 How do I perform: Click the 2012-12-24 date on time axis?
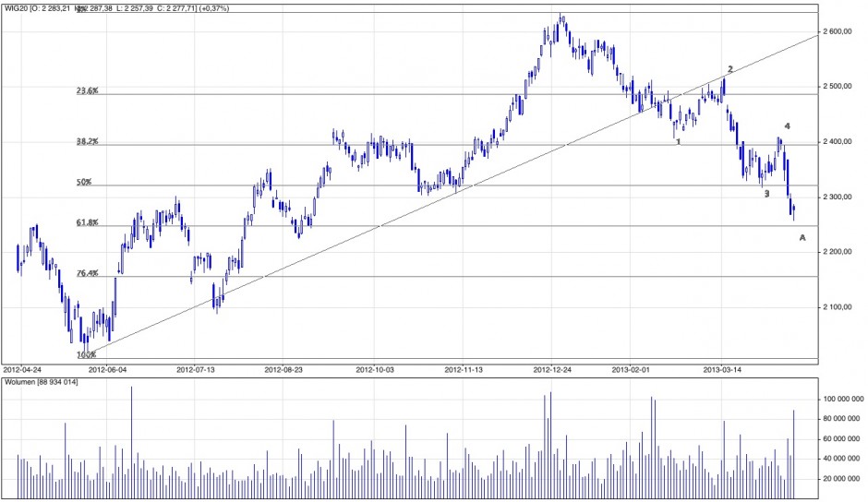(553, 368)
